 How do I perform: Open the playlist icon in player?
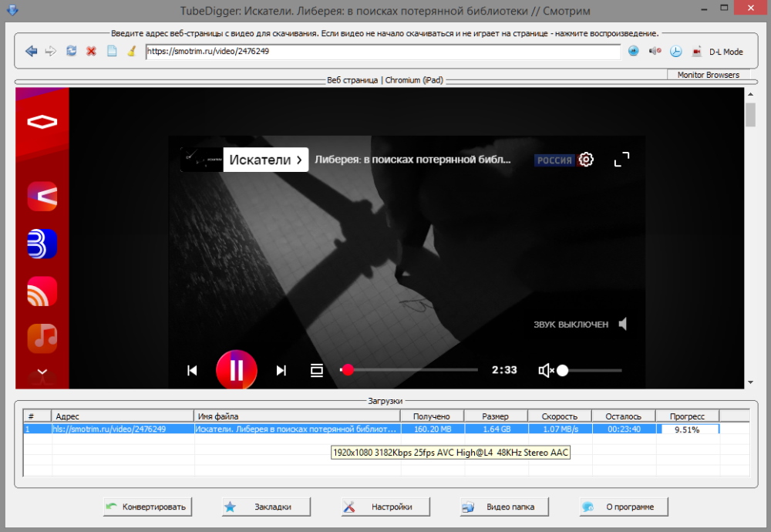(317, 370)
